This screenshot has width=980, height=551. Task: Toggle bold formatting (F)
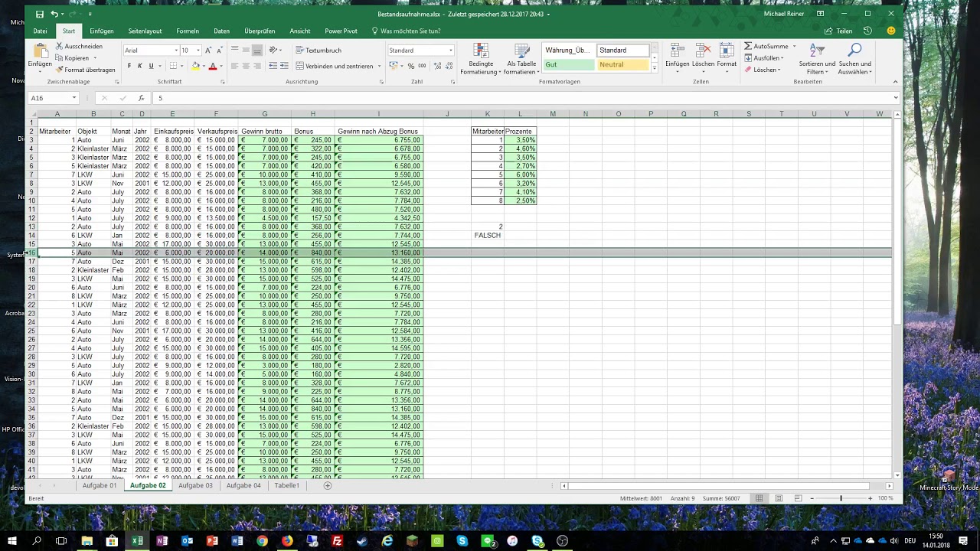[129, 66]
